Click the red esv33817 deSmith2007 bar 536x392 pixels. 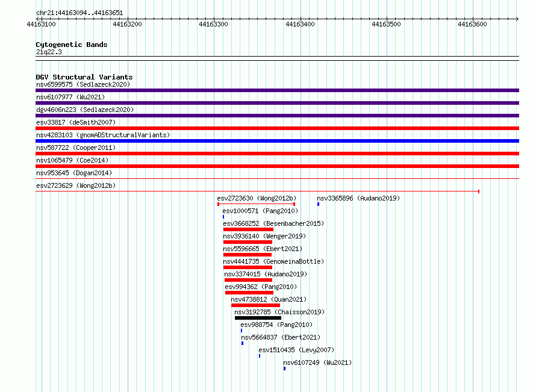point(277,128)
